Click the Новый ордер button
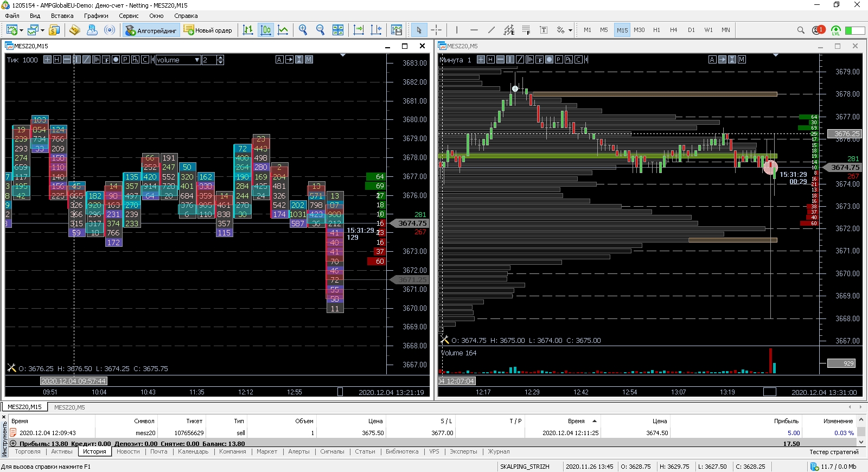868x472 pixels. 208,30
